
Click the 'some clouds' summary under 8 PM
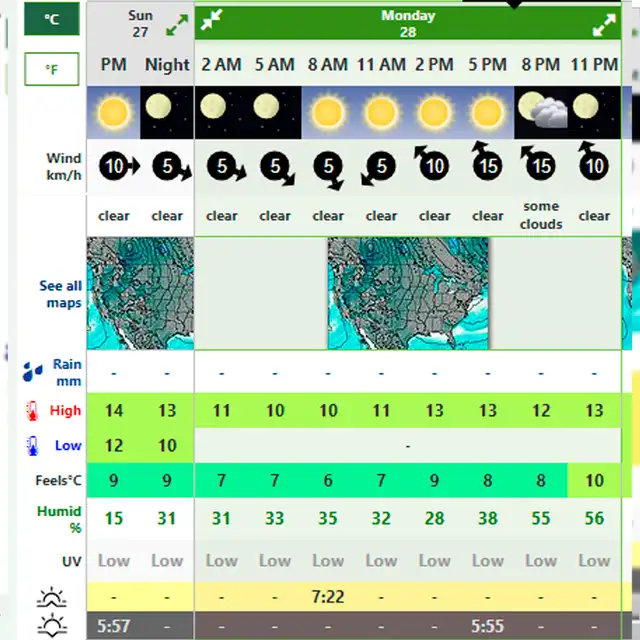pos(541,215)
